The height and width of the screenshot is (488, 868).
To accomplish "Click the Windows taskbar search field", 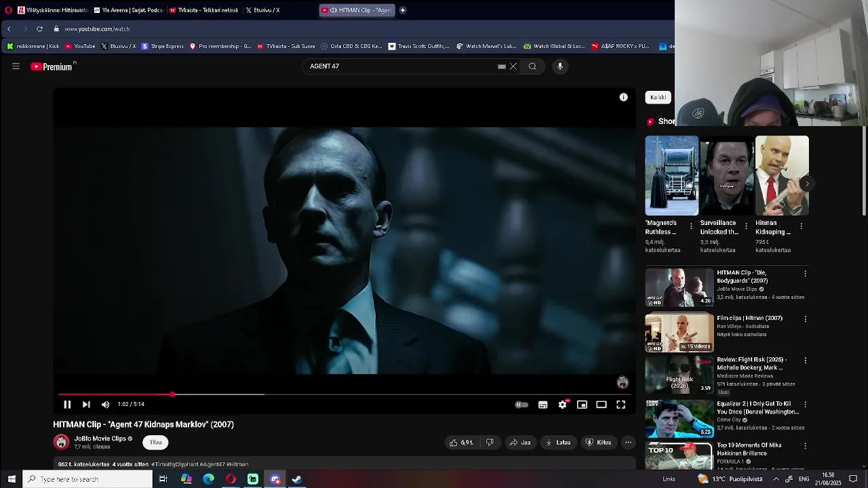I will click(x=87, y=479).
